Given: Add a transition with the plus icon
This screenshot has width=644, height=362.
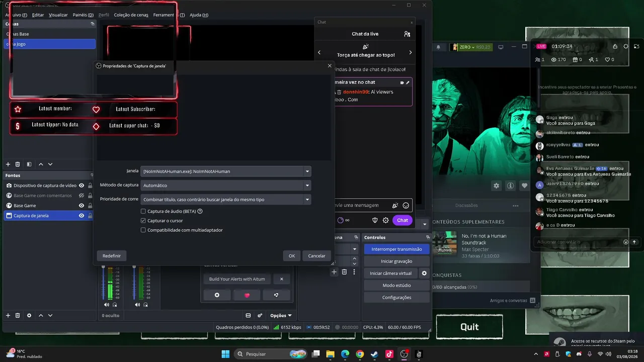Looking at the screenshot, I should pos(334,272).
